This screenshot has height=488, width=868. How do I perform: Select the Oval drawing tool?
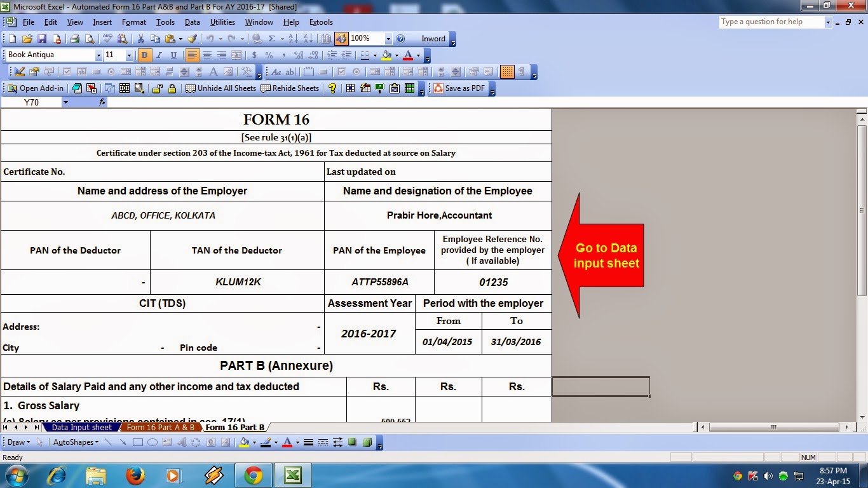click(x=153, y=442)
